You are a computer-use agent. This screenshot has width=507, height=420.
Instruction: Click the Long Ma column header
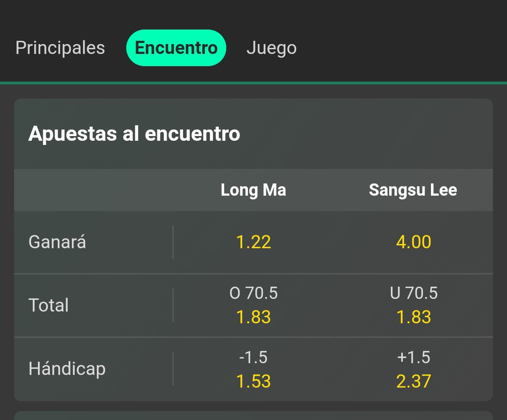pyautogui.click(x=253, y=190)
